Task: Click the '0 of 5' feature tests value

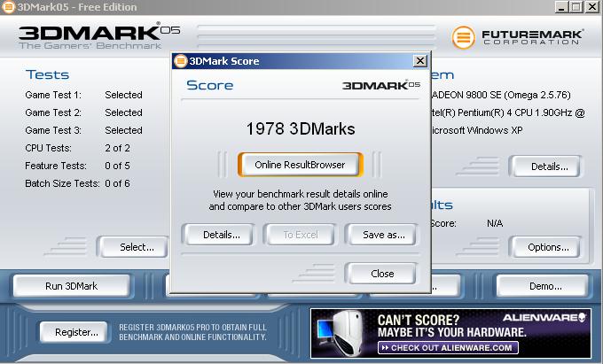Action: point(117,166)
